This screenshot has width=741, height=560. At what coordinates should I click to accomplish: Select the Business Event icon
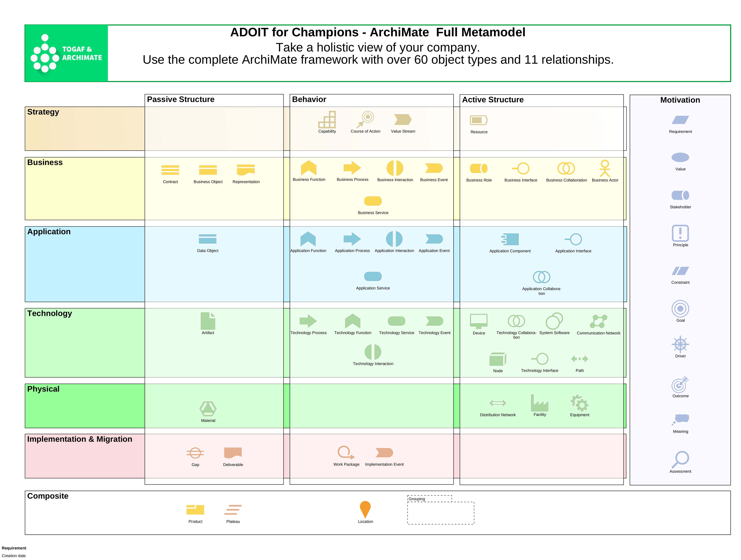click(434, 168)
